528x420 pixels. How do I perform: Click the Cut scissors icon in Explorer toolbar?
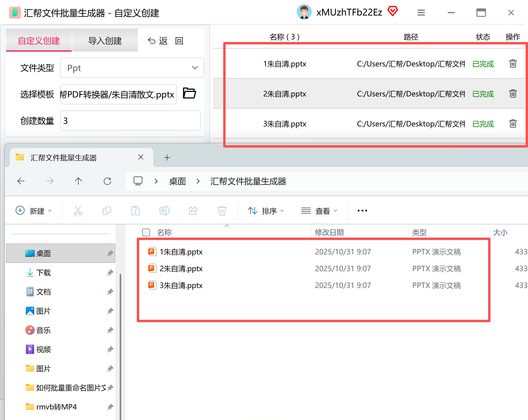click(78, 211)
